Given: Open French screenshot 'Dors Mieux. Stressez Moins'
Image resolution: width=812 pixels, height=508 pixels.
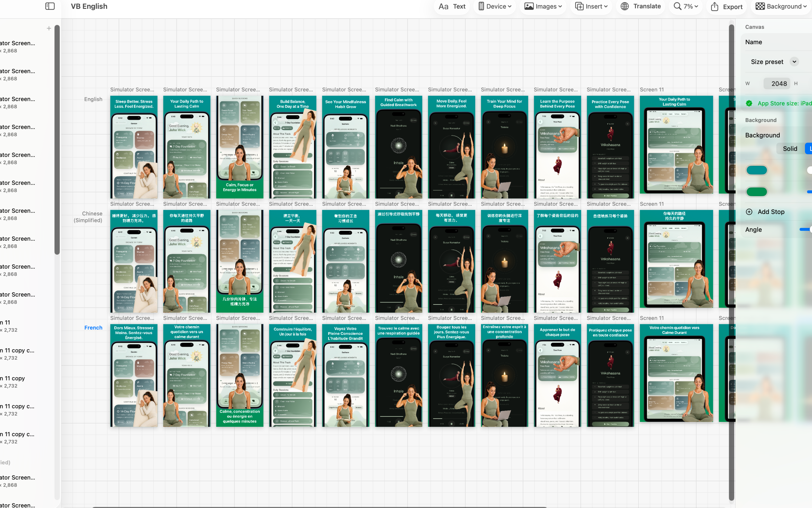Looking at the screenshot, I should (x=134, y=375).
